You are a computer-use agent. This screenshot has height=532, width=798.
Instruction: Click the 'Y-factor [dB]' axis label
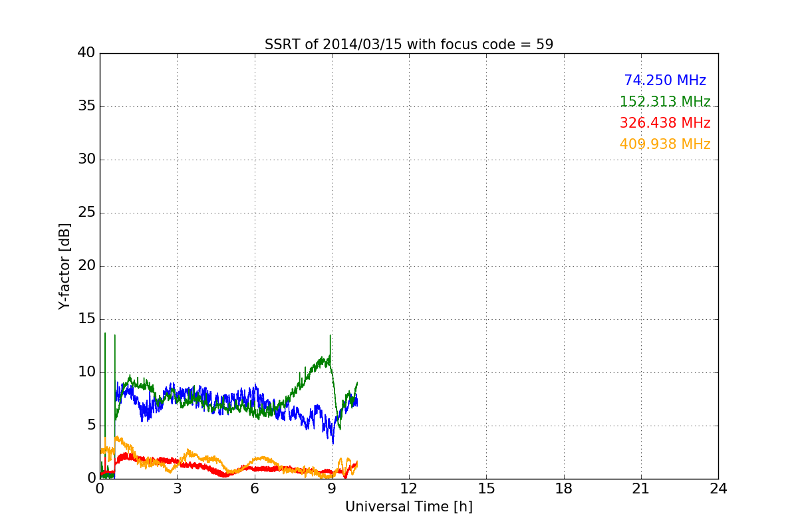coord(64,266)
